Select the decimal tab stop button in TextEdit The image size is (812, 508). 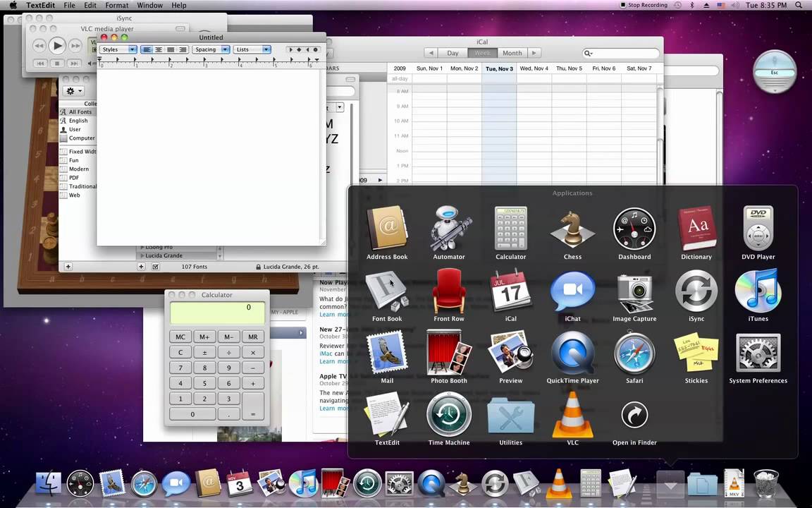pos(315,49)
